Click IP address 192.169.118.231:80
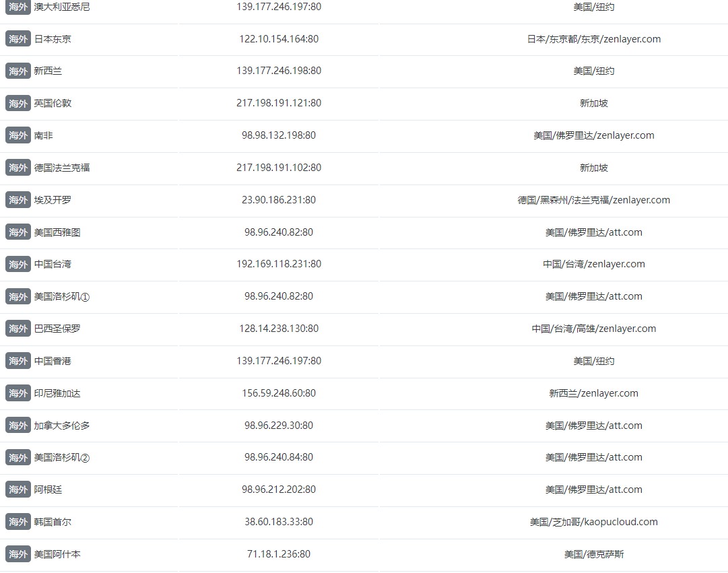 [279, 265]
